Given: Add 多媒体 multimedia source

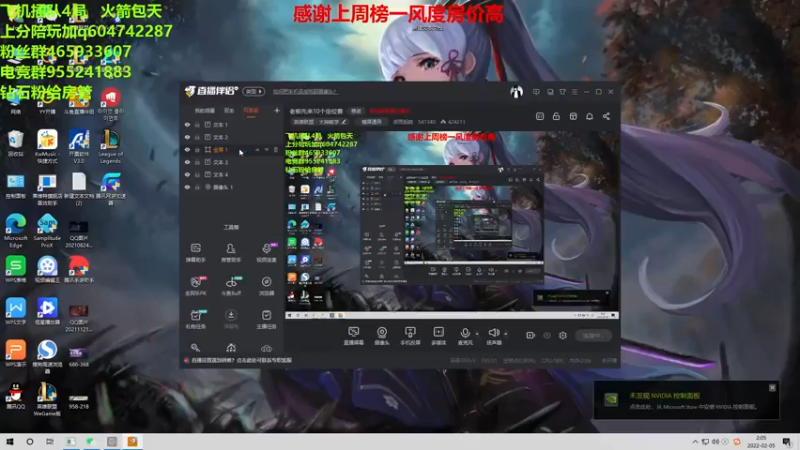Looking at the screenshot, I should pos(438,336).
